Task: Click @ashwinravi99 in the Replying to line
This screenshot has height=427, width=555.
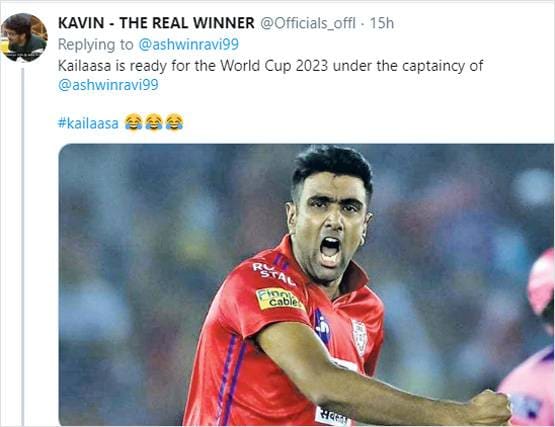Action: coord(188,45)
